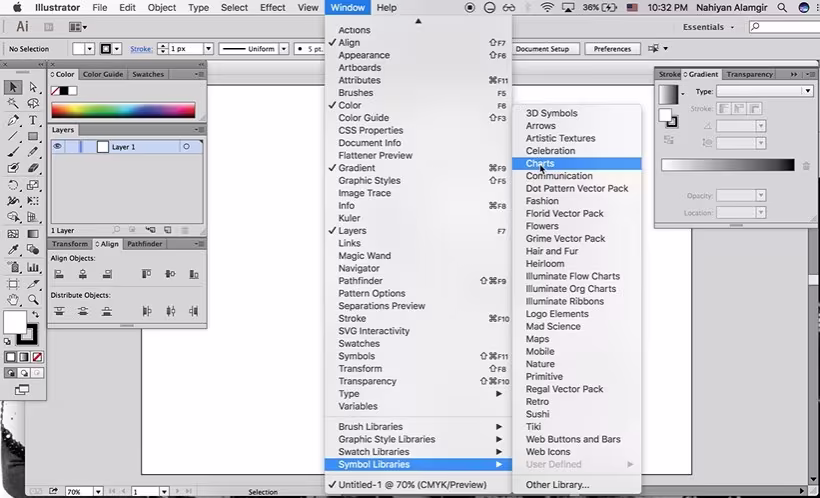Select the Gradient tool in toolbox

coord(33,234)
